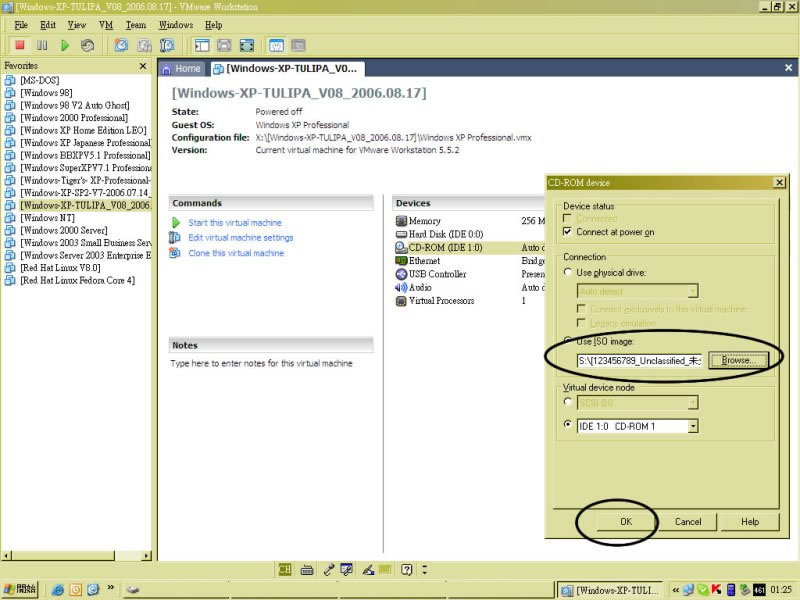Click the Favorites scrollbar left arrow

(x=7, y=555)
